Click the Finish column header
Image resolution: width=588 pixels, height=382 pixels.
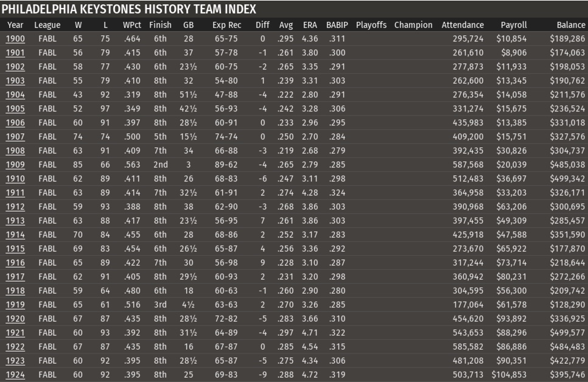click(x=160, y=25)
